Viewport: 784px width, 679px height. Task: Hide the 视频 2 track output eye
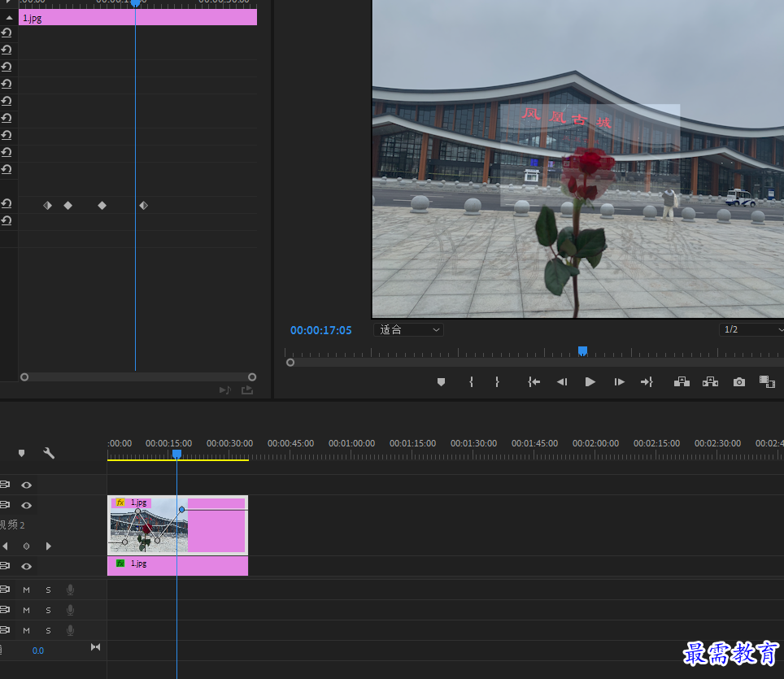[27, 506]
